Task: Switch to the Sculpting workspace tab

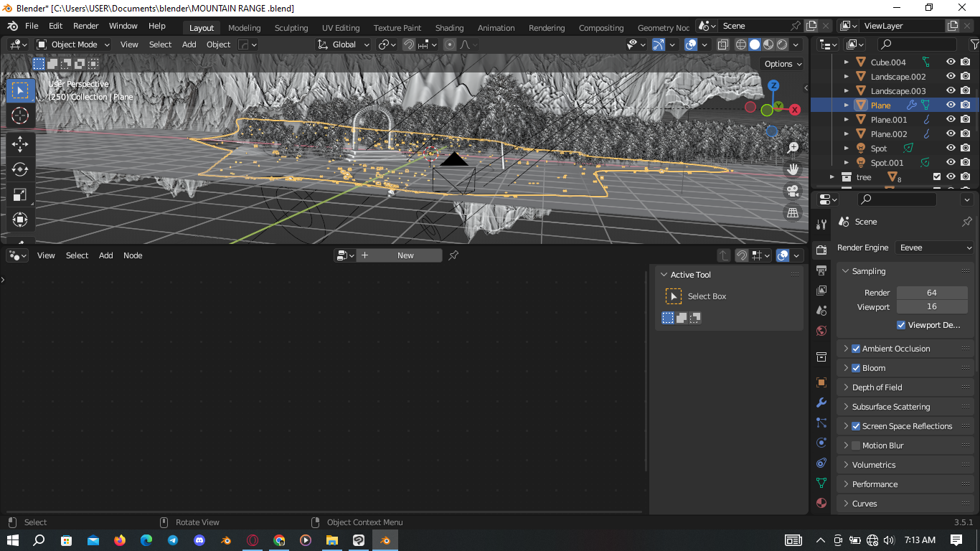Action: pyautogui.click(x=291, y=28)
